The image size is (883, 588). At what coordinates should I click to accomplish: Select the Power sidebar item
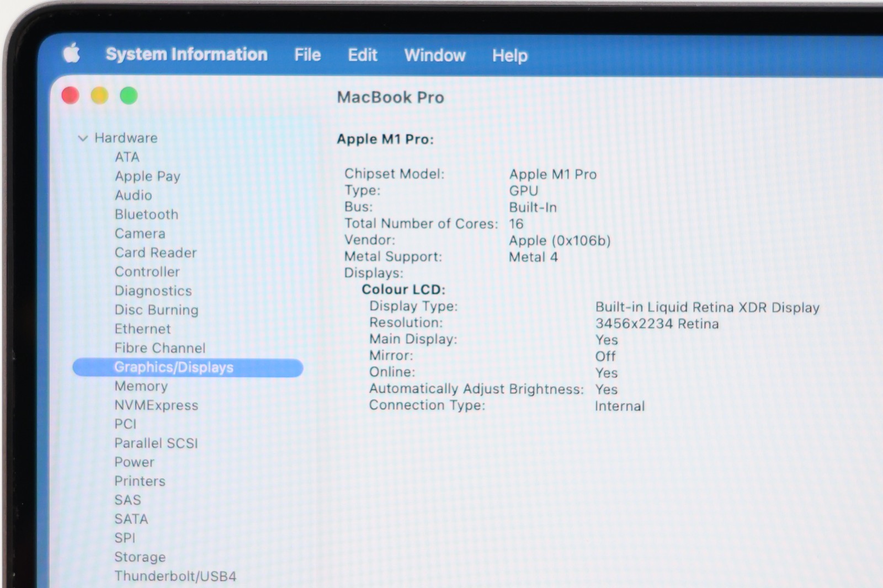click(134, 462)
